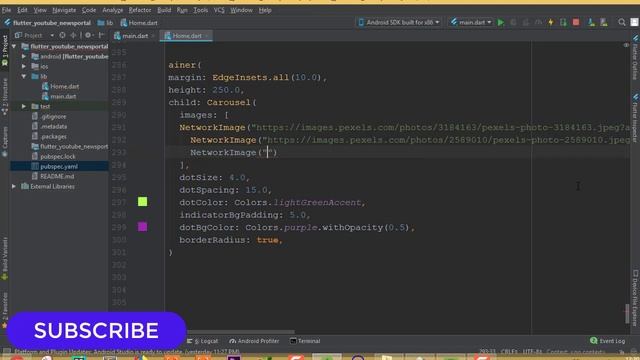Screen dimensions: 640x360
Task: Open the Android Profiler tool window
Action: (x=254, y=341)
